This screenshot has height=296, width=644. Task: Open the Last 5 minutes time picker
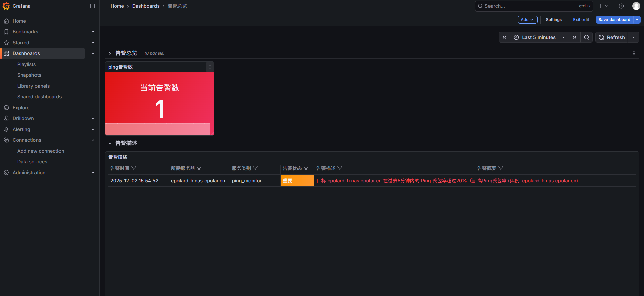(539, 37)
